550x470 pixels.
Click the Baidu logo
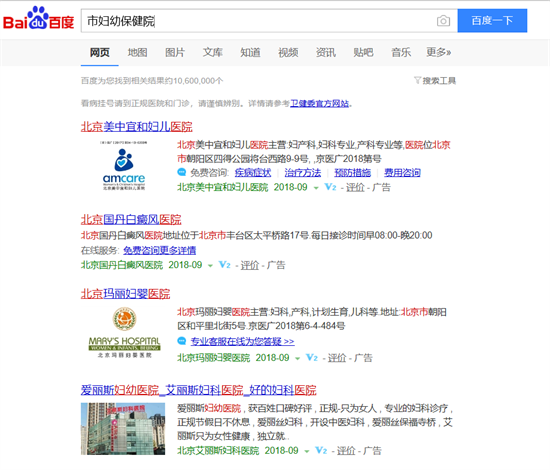coord(39,18)
